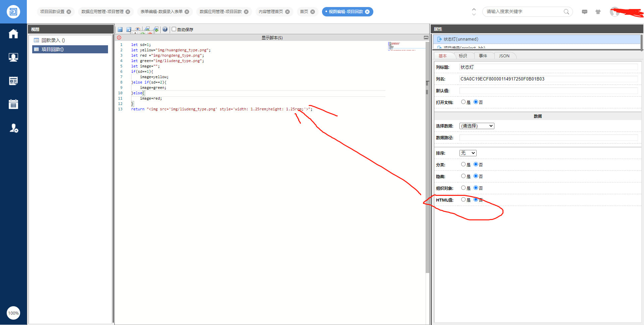Switch to 数据应用管理-项目管理 tab
This screenshot has width=644, height=325.
[x=103, y=12]
